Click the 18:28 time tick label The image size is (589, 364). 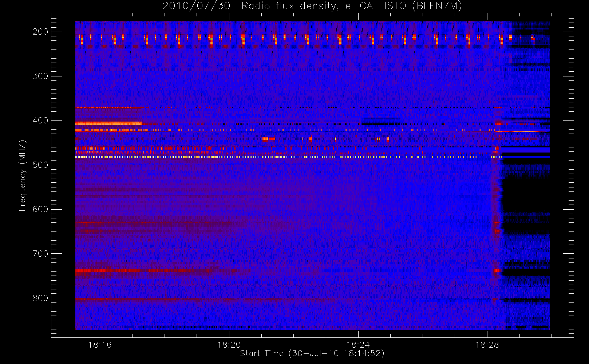pyautogui.click(x=487, y=345)
